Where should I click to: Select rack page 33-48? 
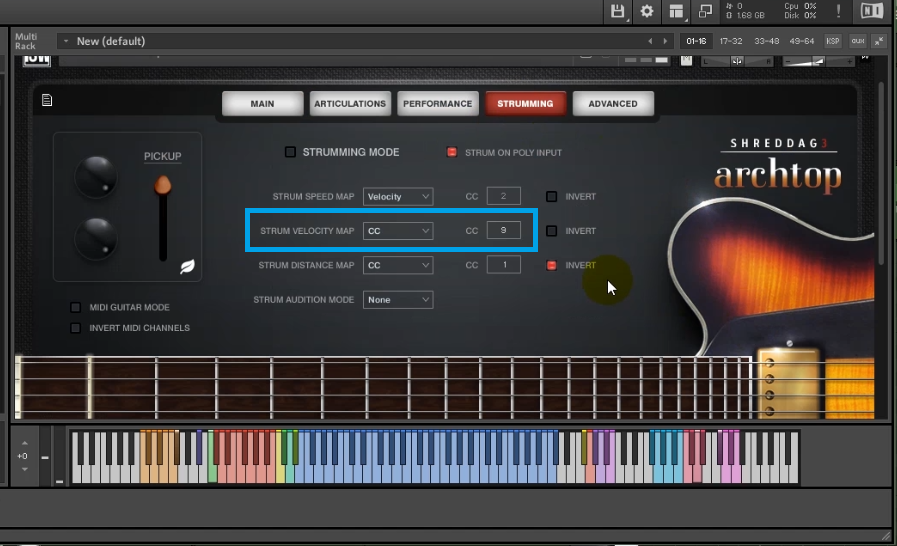point(767,41)
